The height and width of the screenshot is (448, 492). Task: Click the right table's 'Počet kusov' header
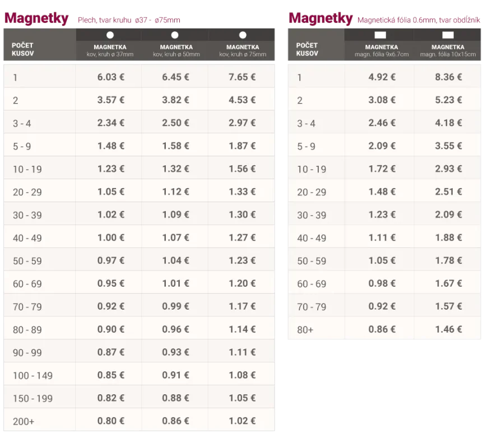click(307, 49)
